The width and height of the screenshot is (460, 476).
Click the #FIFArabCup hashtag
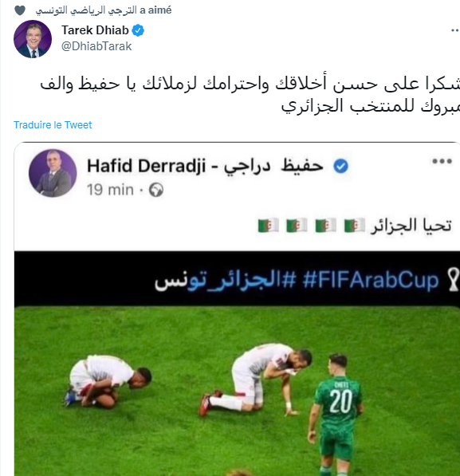tap(371, 280)
